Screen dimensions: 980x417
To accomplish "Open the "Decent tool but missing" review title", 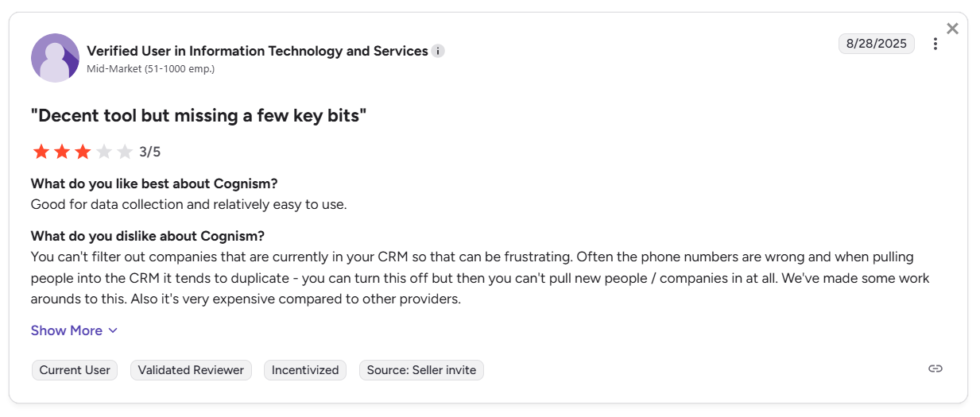I will pyautogui.click(x=199, y=116).
